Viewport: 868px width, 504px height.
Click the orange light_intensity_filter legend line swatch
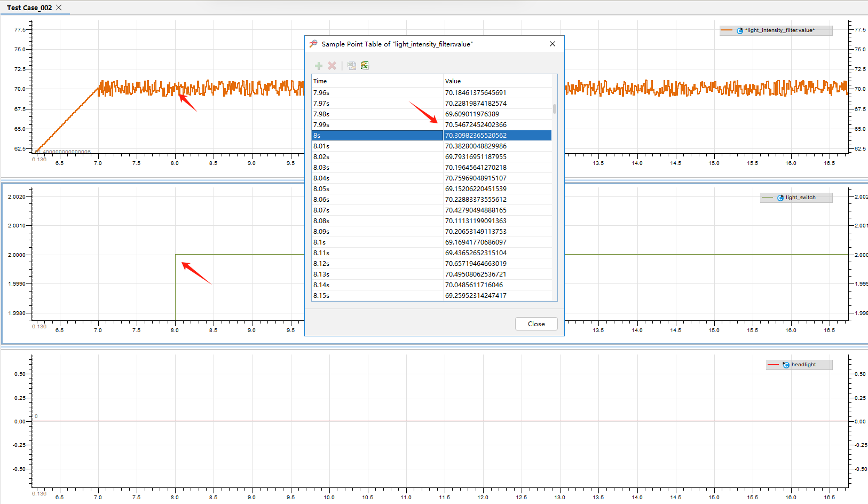click(727, 30)
